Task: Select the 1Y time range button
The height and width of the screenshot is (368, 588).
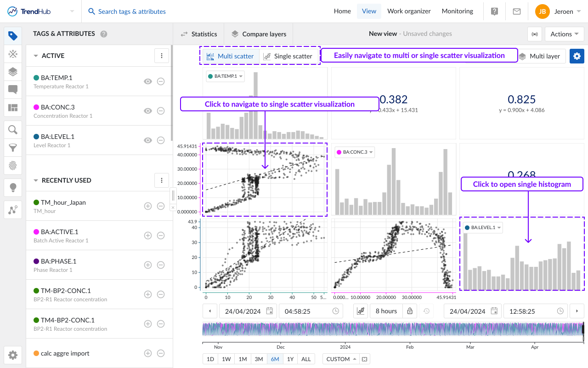Action: point(290,359)
